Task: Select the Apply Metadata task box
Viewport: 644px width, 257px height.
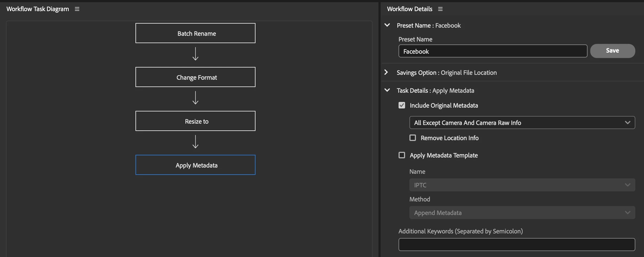Action: (195, 165)
